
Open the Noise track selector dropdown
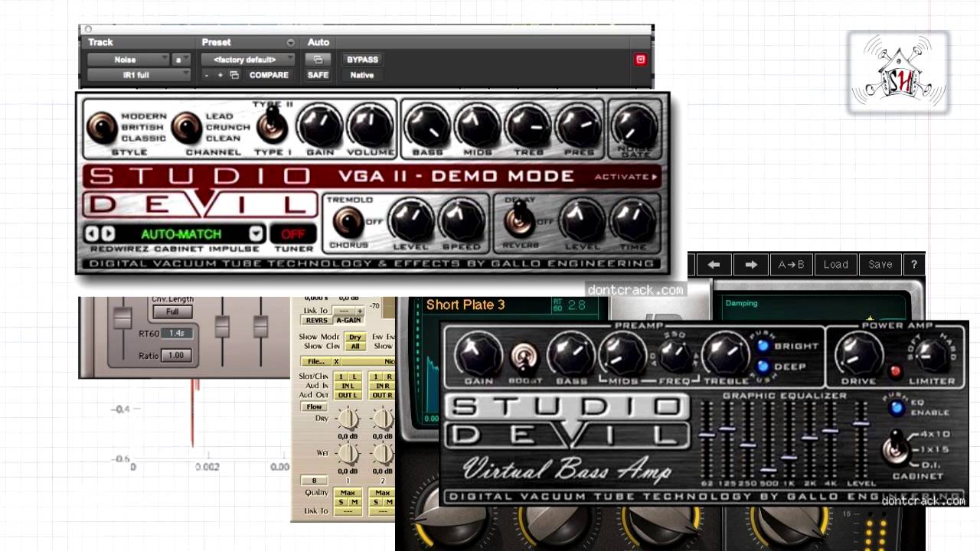coord(128,60)
